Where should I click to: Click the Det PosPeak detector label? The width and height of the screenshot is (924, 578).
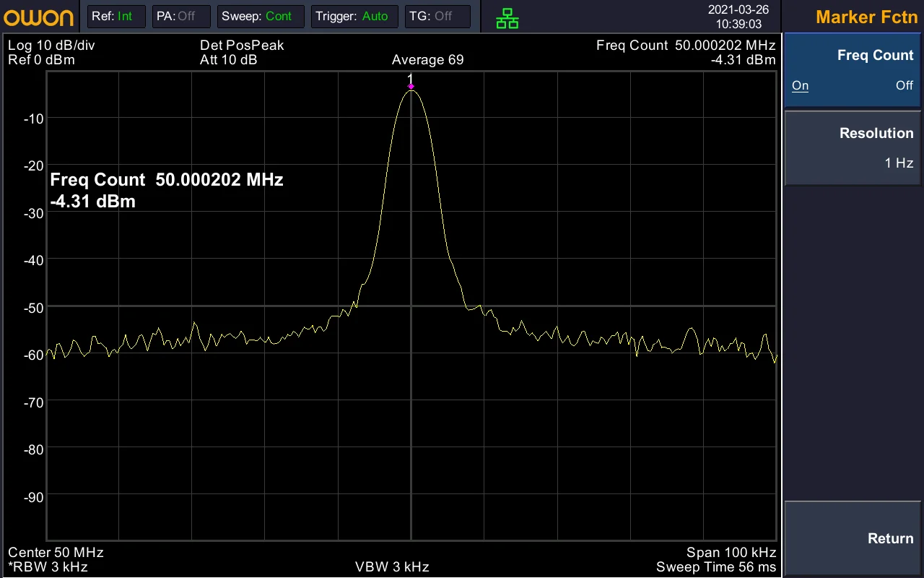tap(242, 46)
